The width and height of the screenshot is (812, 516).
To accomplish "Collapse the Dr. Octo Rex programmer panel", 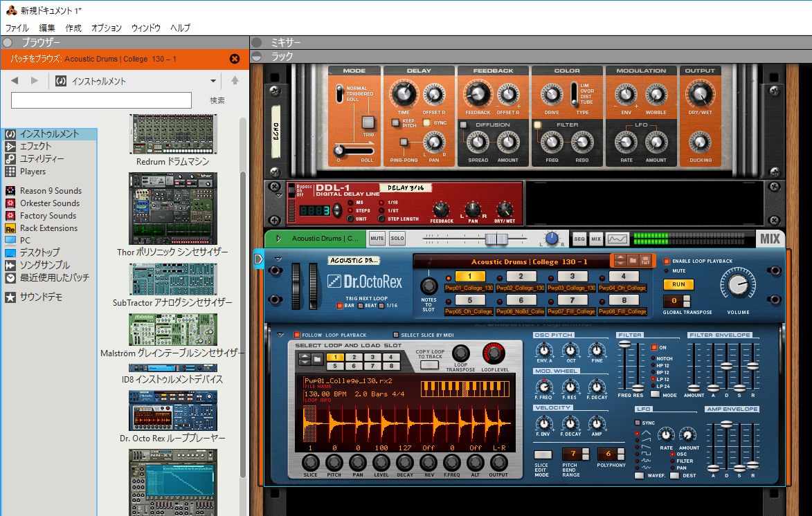I will click(280, 335).
